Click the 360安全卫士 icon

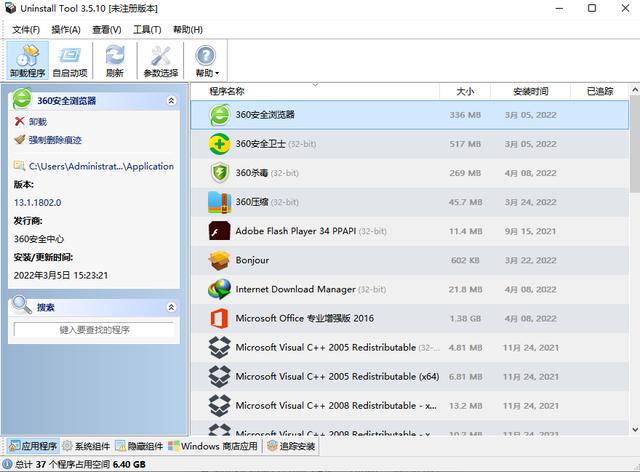[x=220, y=144]
